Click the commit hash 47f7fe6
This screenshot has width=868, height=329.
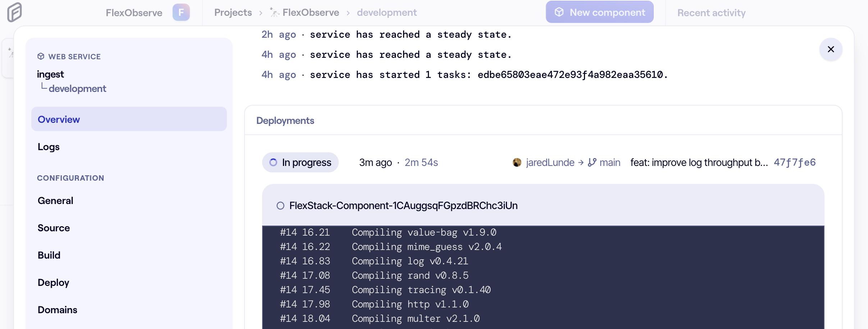click(795, 162)
